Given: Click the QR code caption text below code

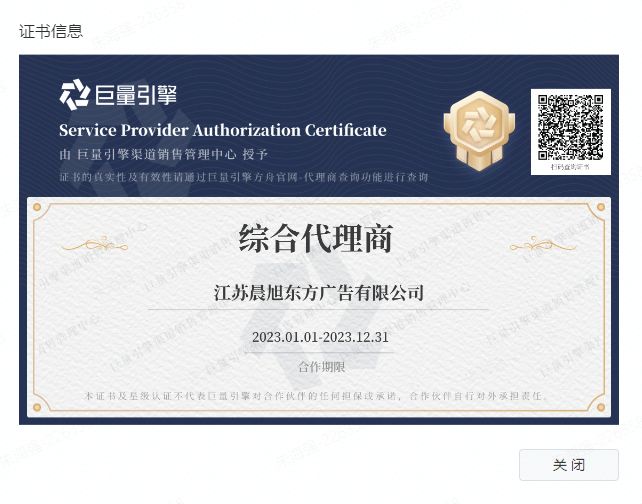Looking at the screenshot, I should pyautogui.click(x=570, y=167).
